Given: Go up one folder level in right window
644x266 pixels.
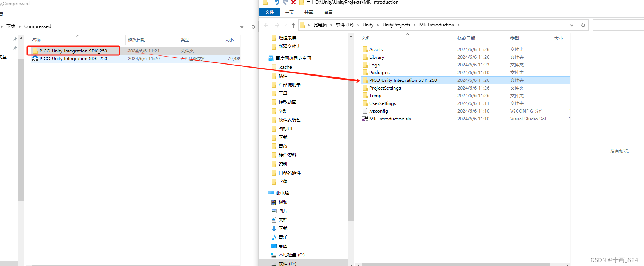Looking at the screenshot, I should [293, 25].
